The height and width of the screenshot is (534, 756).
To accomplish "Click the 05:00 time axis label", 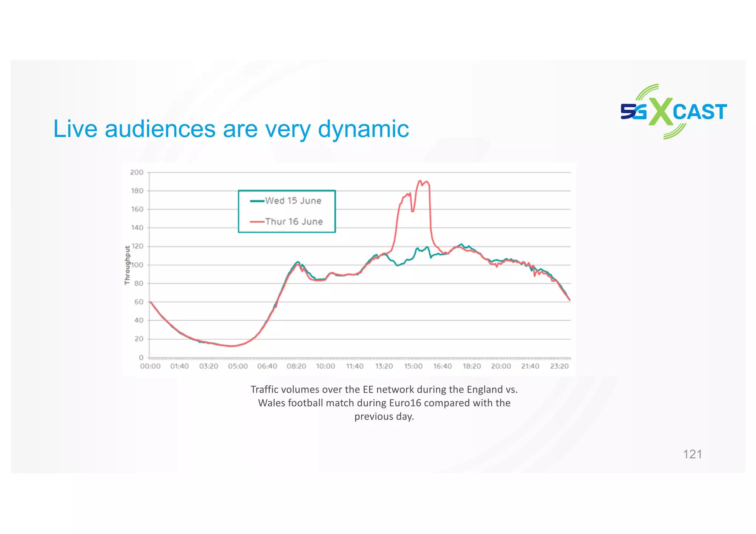I will pyautogui.click(x=238, y=366).
